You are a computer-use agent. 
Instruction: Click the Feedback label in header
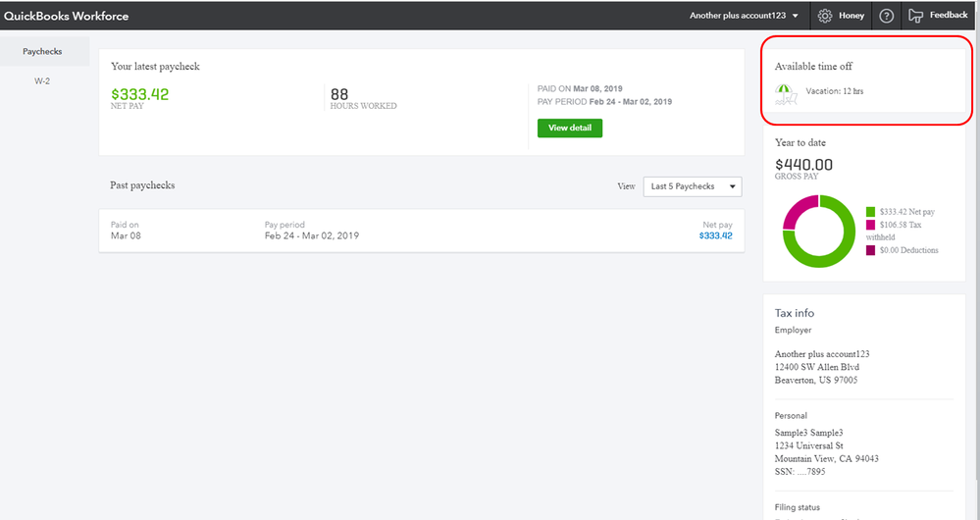tap(949, 15)
